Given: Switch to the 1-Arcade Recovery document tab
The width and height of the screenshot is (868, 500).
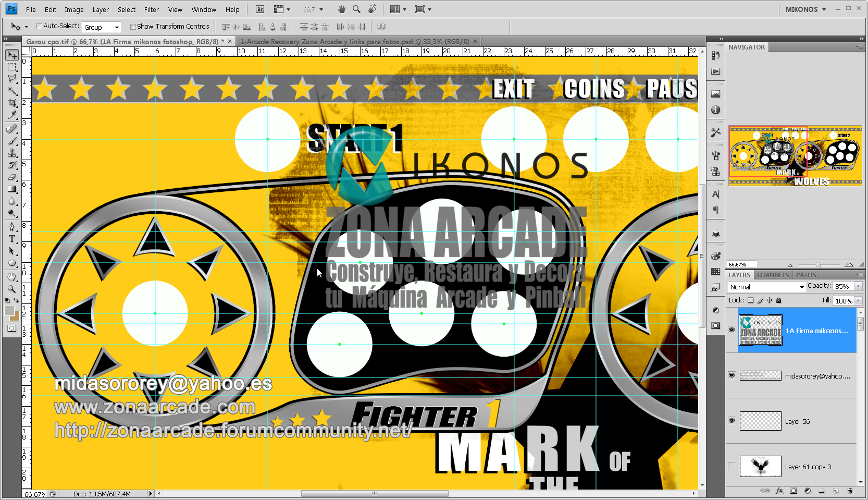Looking at the screenshot, I should [357, 41].
